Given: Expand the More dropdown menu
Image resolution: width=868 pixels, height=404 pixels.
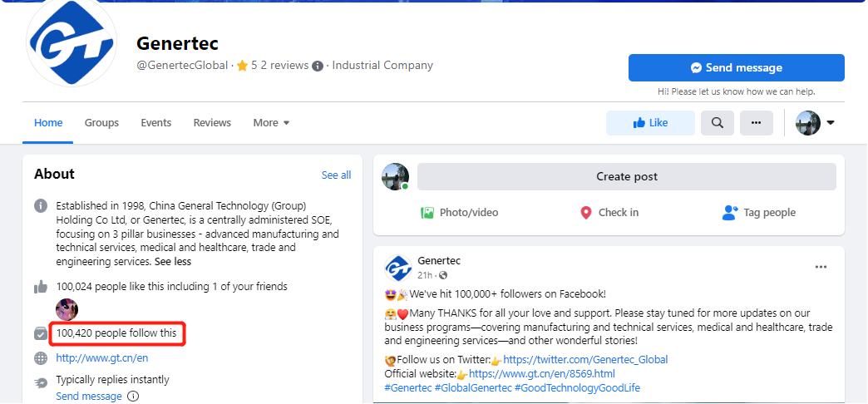Looking at the screenshot, I should (271, 122).
